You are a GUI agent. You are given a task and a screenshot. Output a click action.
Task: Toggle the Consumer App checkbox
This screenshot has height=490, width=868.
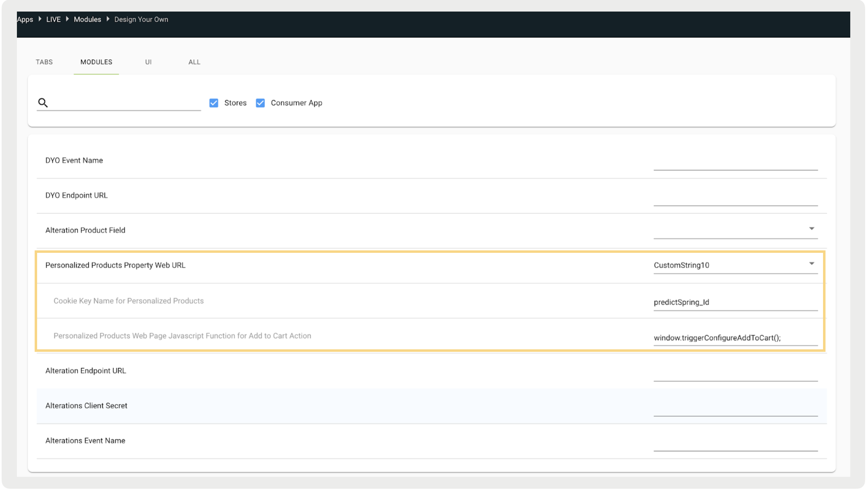(x=260, y=103)
